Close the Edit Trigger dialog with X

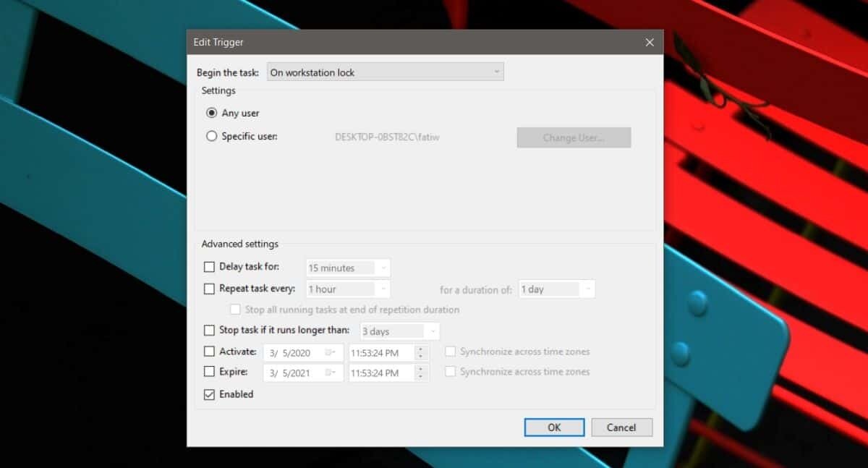(x=649, y=42)
